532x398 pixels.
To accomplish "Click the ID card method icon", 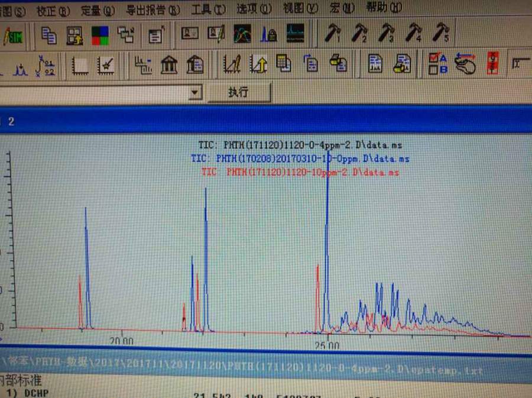I will tap(190, 33).
